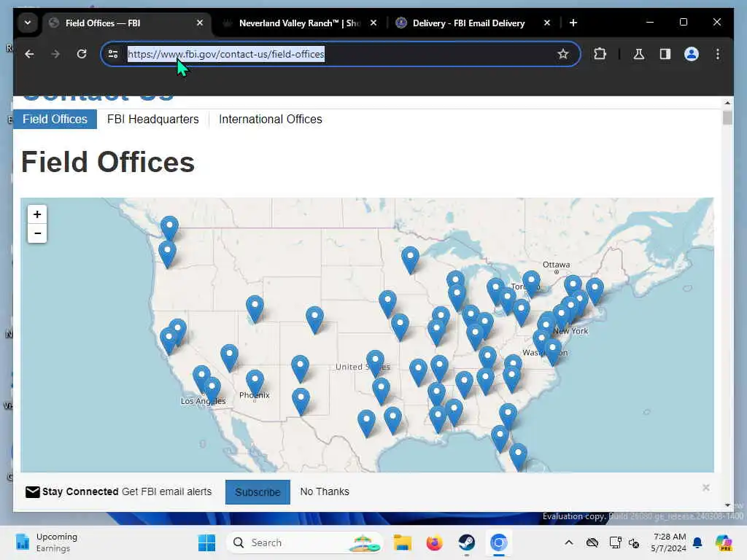Open Steam from the taskbar
Image resolution: width=747 pixels, height=560 pixels.
(x=466, y=542)
